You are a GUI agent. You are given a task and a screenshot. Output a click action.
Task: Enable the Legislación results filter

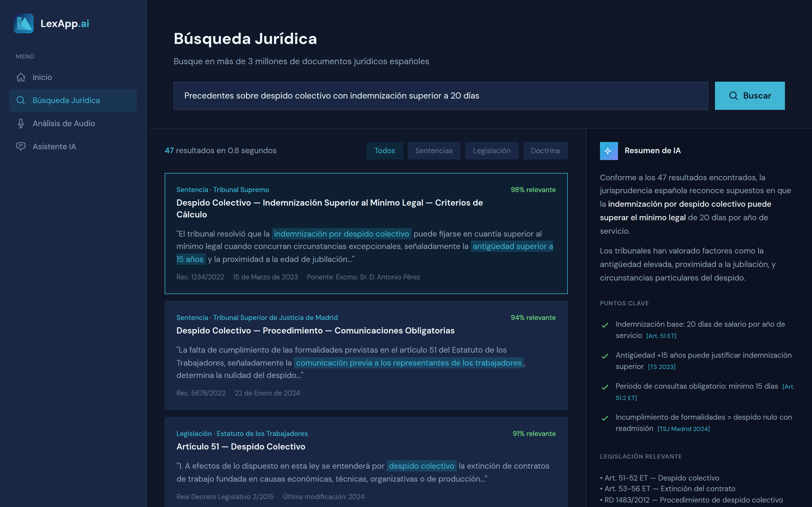491,151
